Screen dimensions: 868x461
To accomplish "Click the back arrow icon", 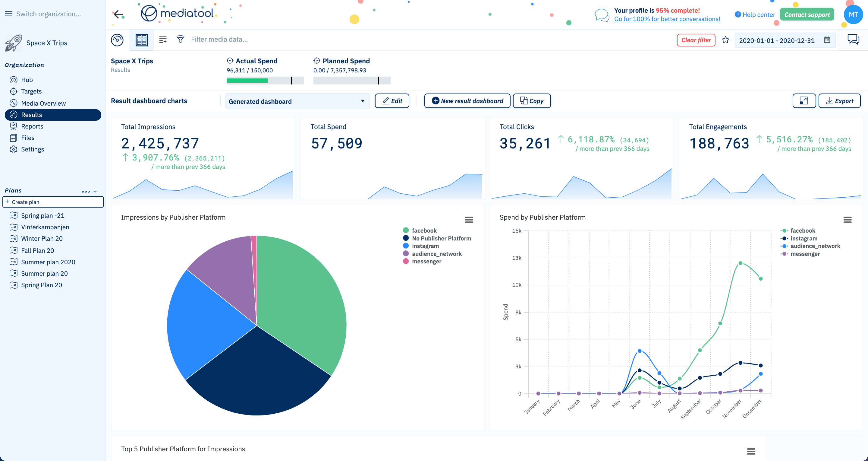I will [x=118, y=14].
